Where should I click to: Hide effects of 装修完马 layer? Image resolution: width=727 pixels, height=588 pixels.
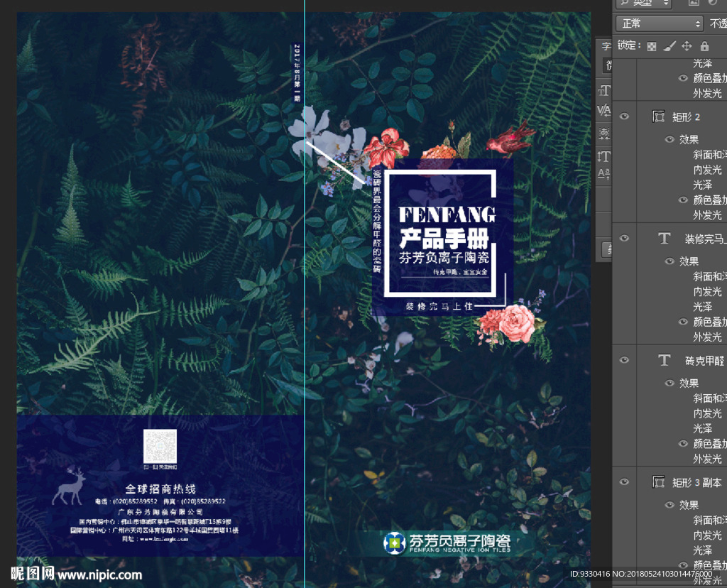click(669, 261)
